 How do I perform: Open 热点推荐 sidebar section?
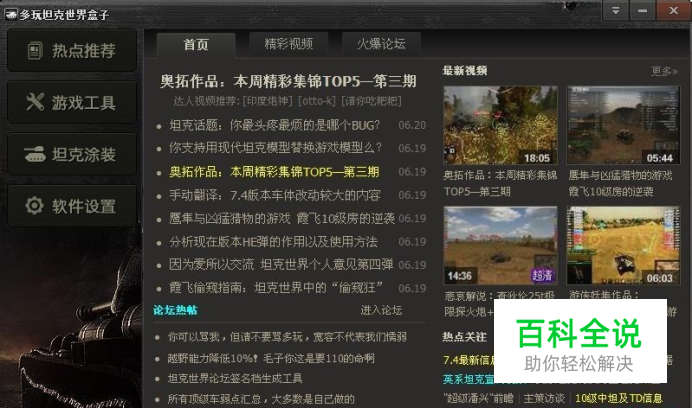pos(72,51)
